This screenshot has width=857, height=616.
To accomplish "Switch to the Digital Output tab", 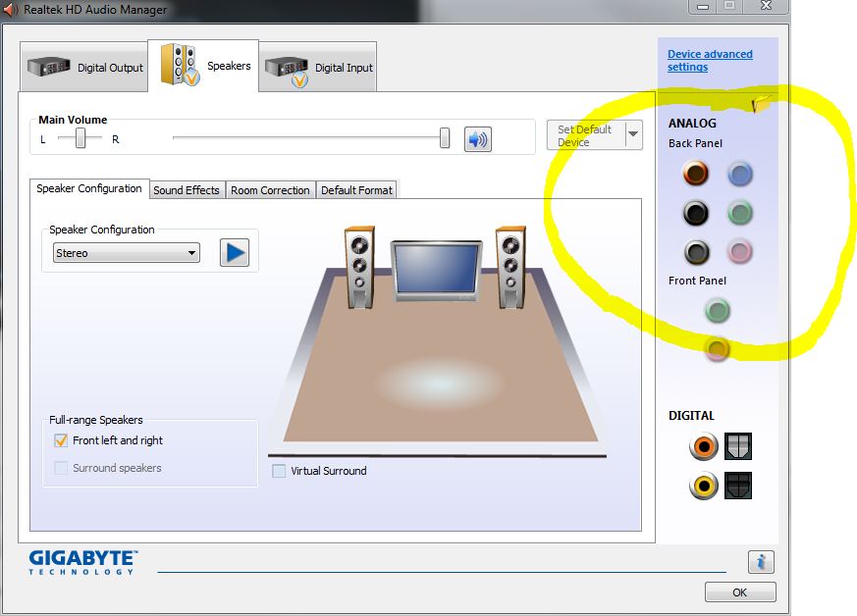I will point(84,67).
